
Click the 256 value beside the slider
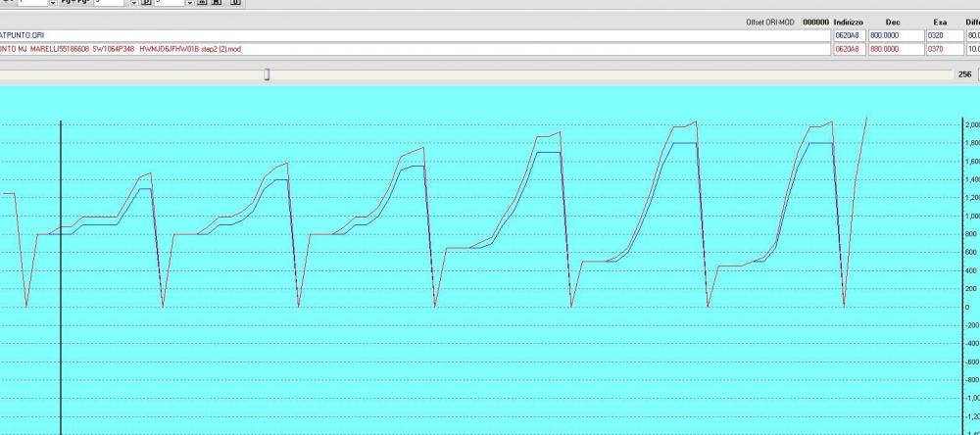[964, 74]
